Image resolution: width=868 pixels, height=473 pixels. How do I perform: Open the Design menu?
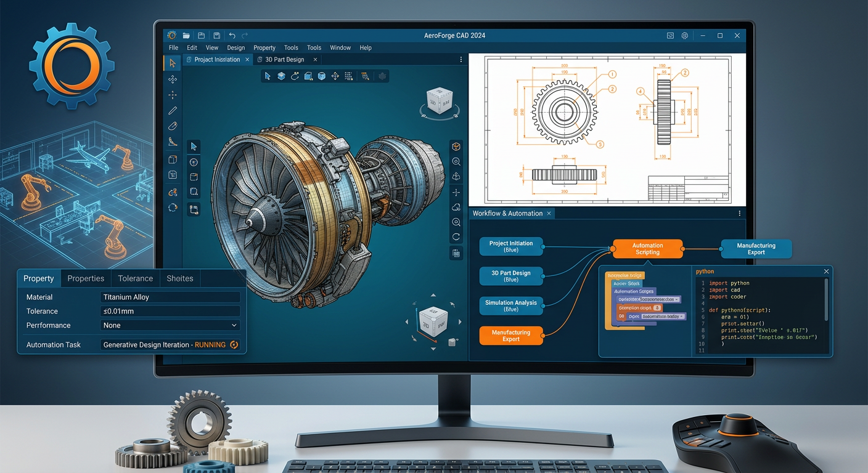[235, 48]
